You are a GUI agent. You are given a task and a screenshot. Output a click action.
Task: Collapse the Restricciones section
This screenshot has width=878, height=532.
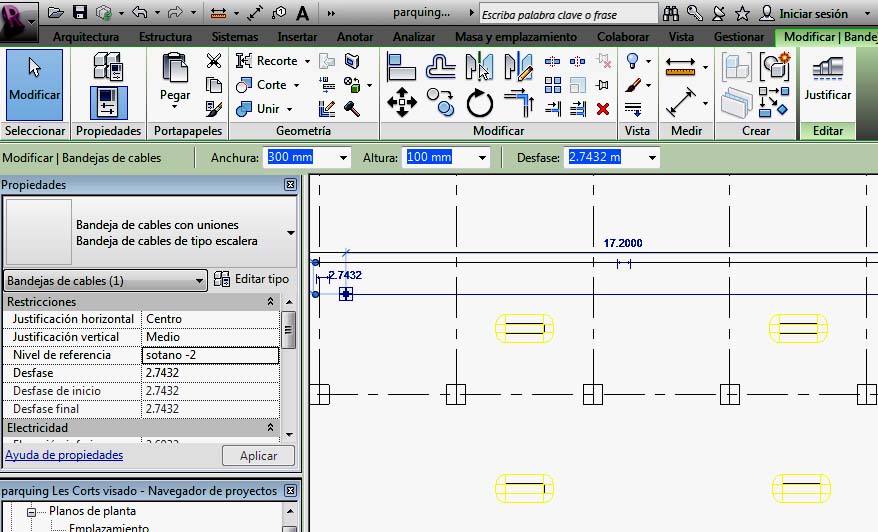click(270, 302)
